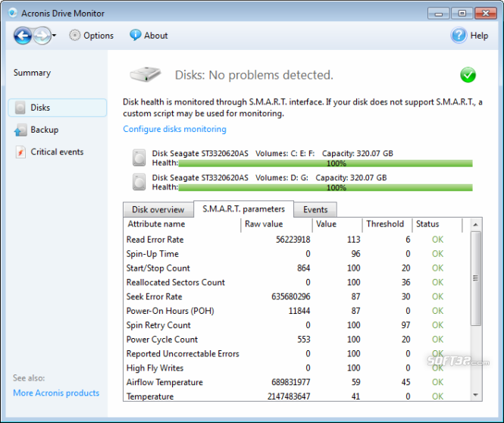Click the Forward arrow button
The image size is (504, 423).
42,36
